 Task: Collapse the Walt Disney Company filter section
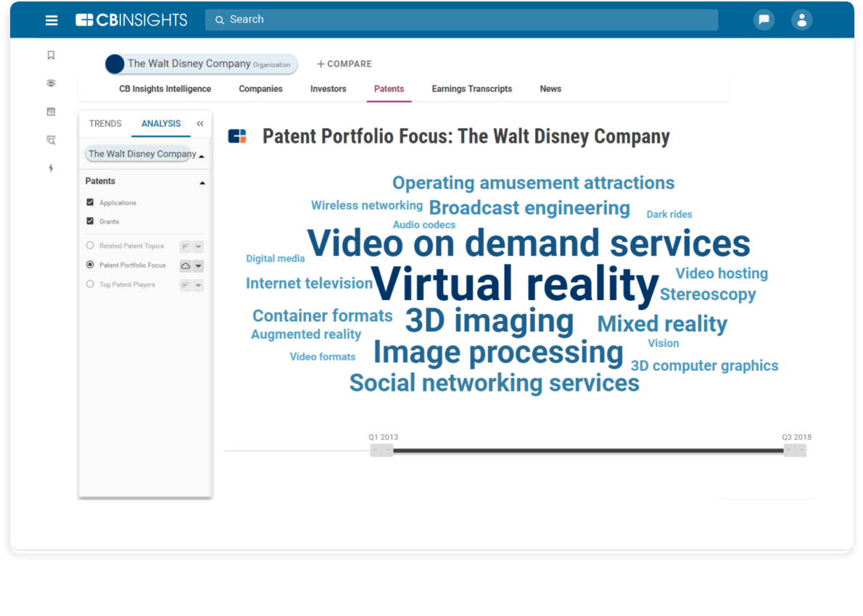coord(202,157)
